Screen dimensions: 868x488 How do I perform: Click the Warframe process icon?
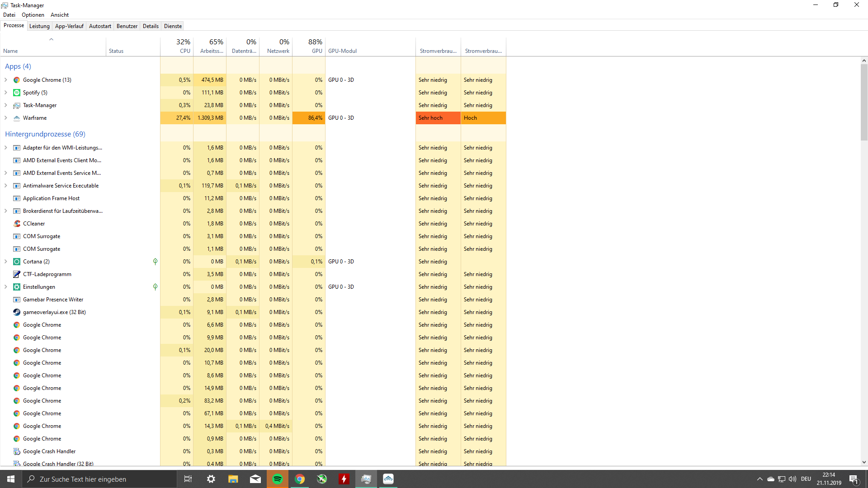click(x=17, y=118)
